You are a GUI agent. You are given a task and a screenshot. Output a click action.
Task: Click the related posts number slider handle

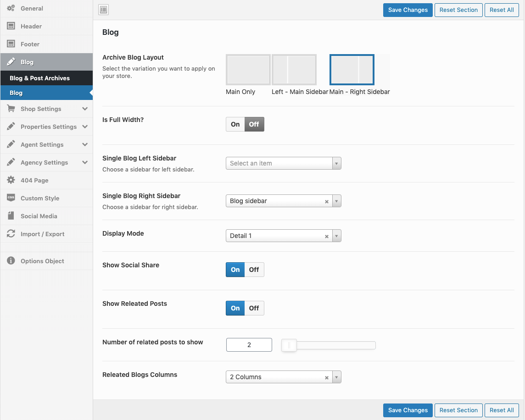[x=289, y=345]
